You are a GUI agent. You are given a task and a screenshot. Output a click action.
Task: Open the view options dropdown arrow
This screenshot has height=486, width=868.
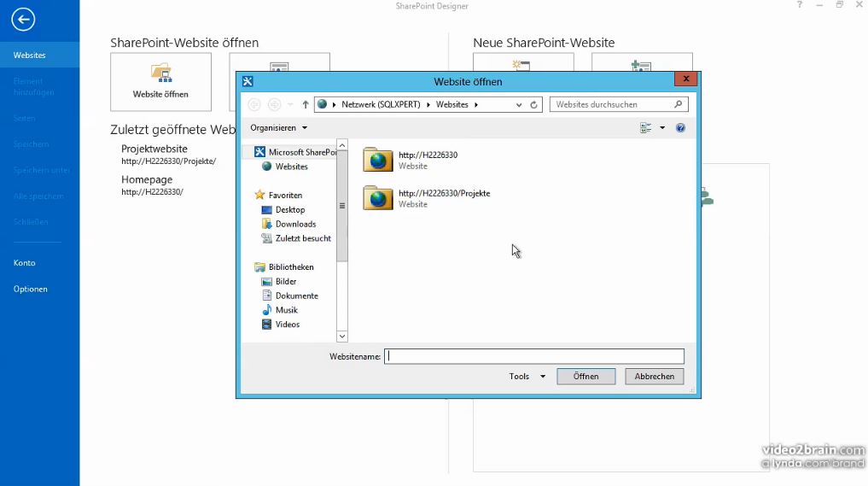pyautogui.click(x=662, y=127)
